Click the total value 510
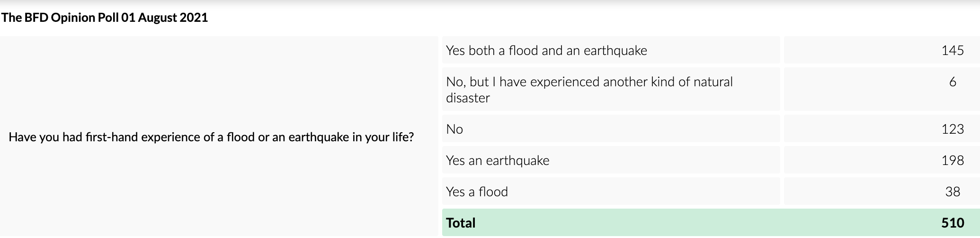Viewport: 980px width, 238px height. coord(952,223)
